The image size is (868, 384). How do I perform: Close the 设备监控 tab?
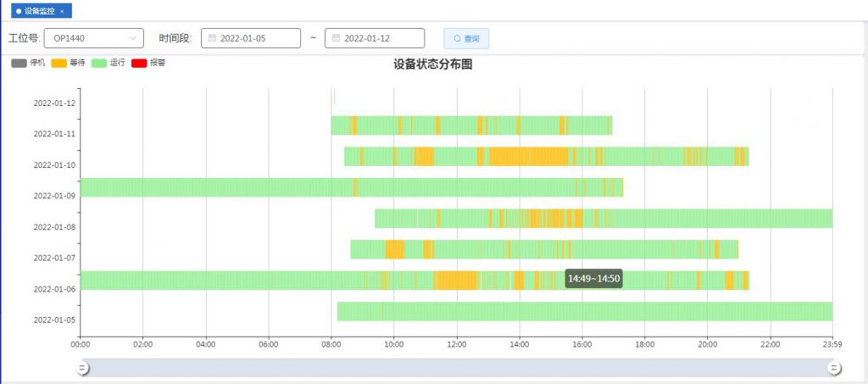point(62,11)
